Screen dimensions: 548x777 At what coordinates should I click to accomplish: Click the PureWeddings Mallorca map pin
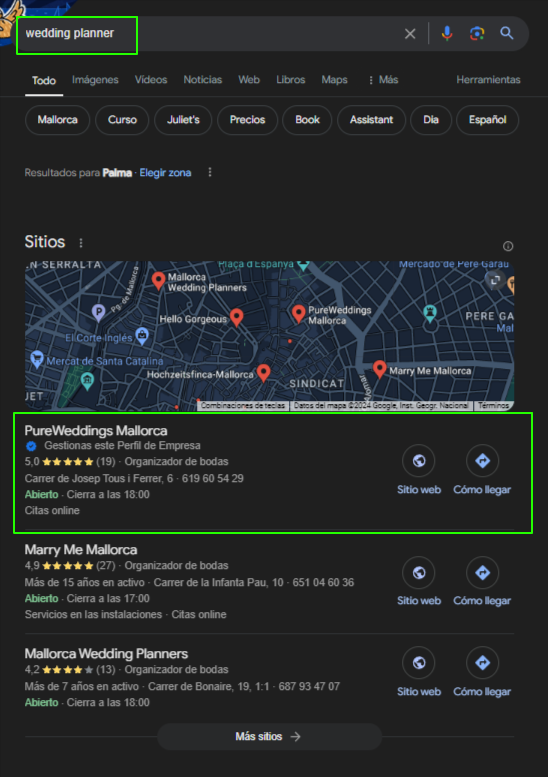298,314
